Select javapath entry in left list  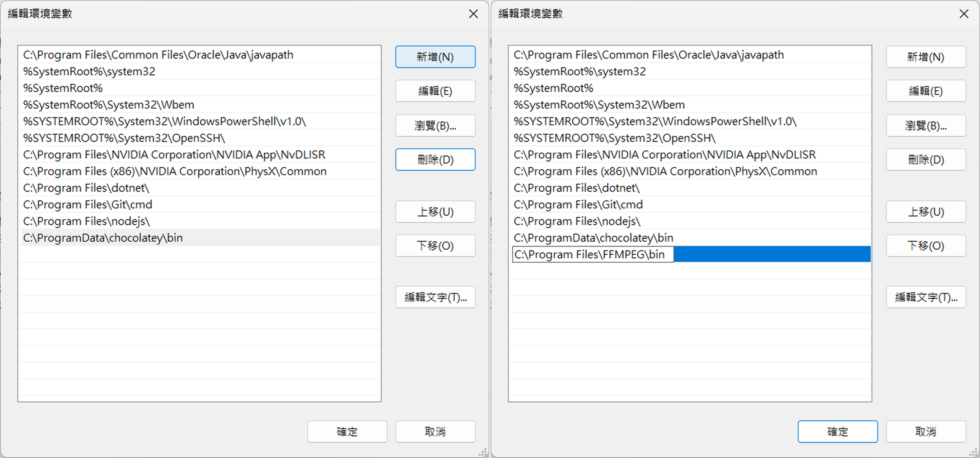coord(158,55)
